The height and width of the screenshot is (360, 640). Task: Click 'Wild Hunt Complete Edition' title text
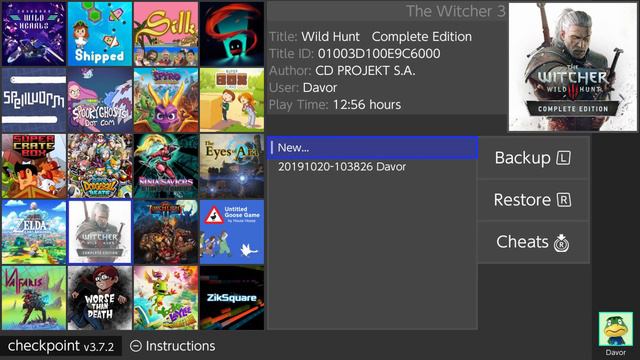(387, 37)
